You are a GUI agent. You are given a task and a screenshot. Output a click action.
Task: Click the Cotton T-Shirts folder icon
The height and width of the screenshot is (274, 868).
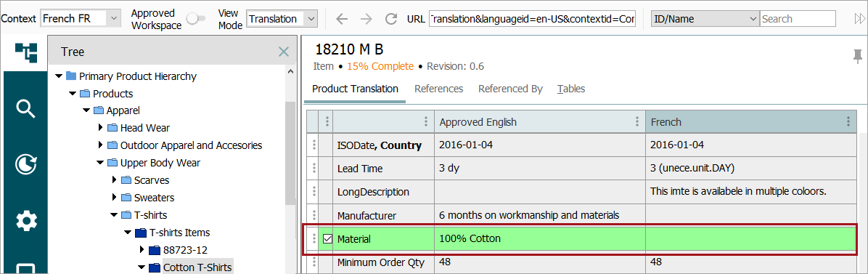tap(155, 267)
